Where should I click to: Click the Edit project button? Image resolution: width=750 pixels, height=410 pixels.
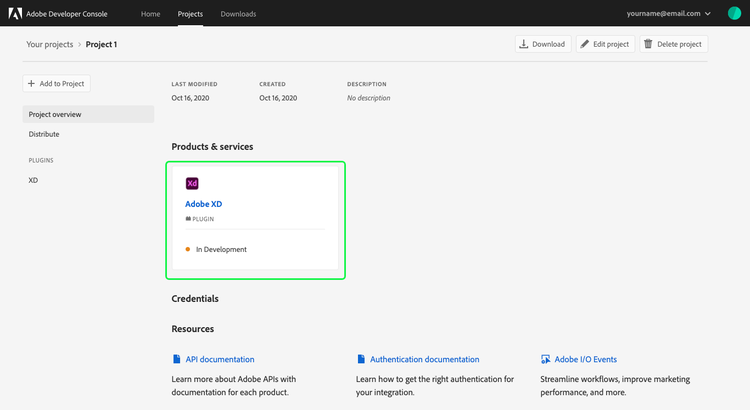(x=605, y=44)
